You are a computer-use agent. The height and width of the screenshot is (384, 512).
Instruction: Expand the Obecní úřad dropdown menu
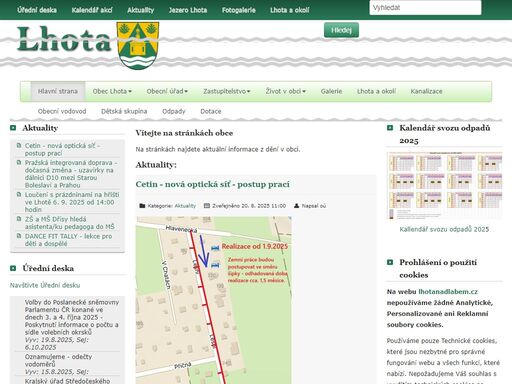click(167, 91)
